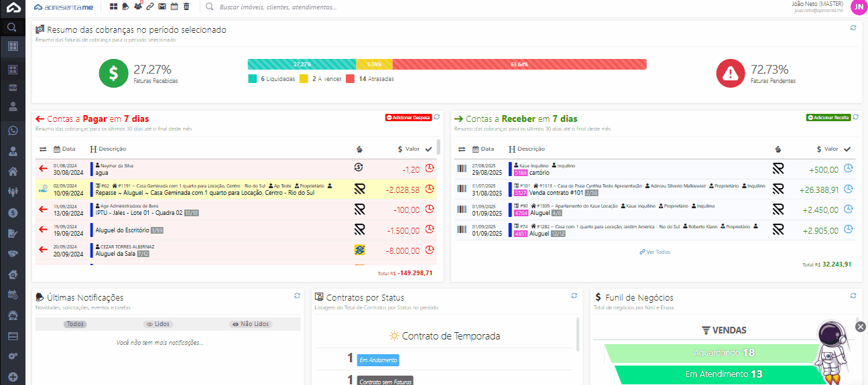Show only Não Lidos notifications
The height and width of the screenshot is (385, 868).
250,324
